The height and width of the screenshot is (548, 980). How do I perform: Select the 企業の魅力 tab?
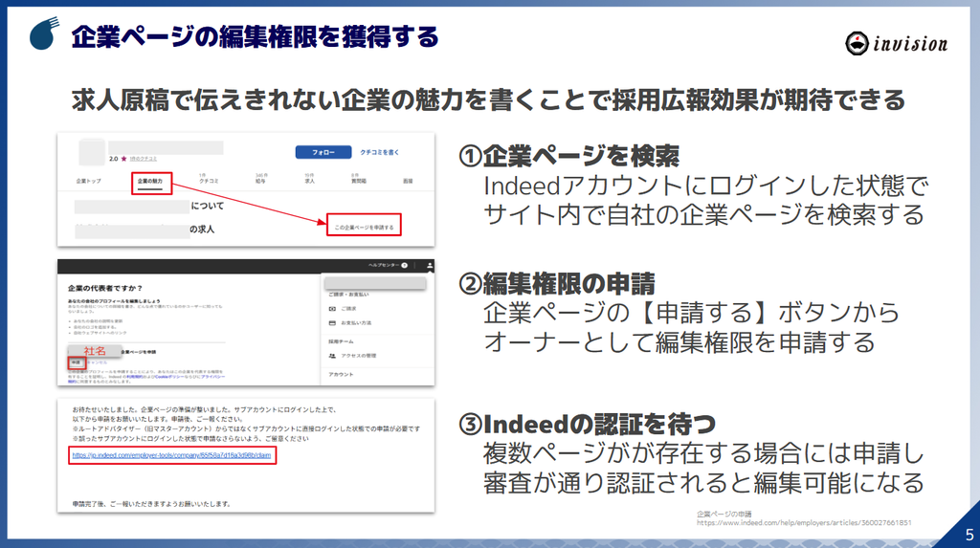click(150, 181)
